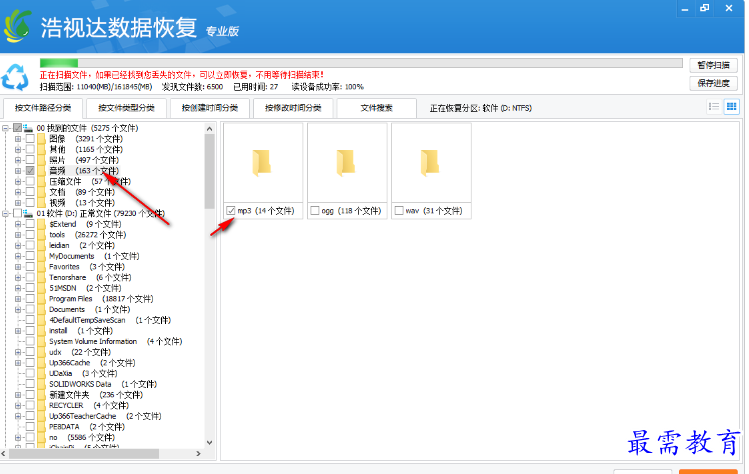
Task: Minimize the application window
Action: (685, 9)
